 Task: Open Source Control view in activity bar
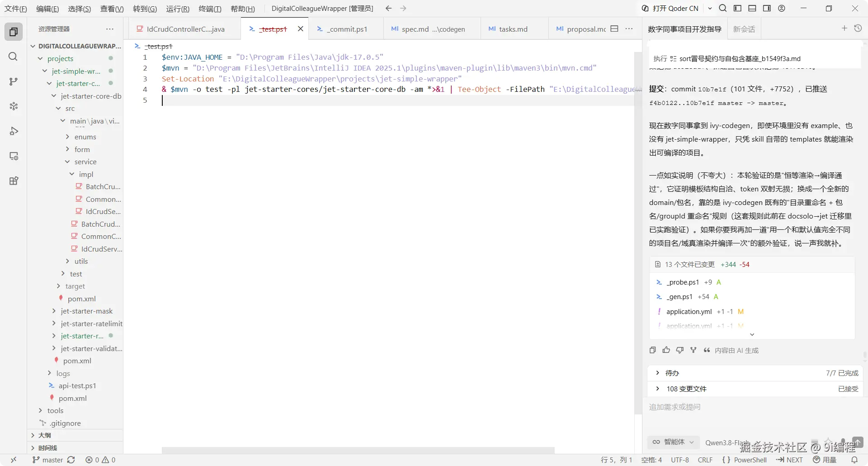(14, 81)
